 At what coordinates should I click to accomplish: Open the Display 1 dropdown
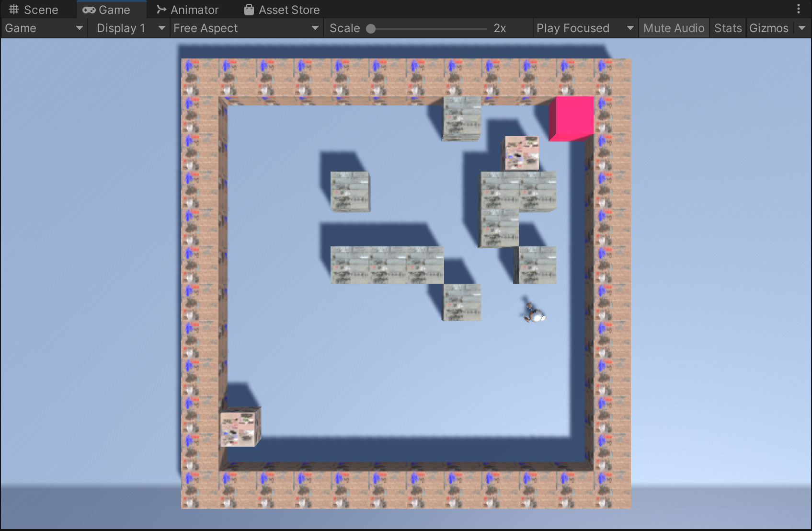click(128, 28)
